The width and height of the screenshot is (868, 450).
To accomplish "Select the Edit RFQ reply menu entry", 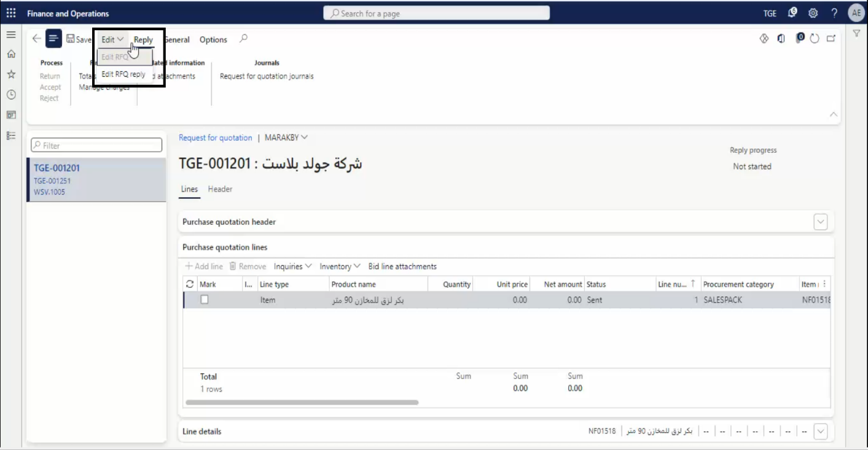I will [x=123, y=74].
